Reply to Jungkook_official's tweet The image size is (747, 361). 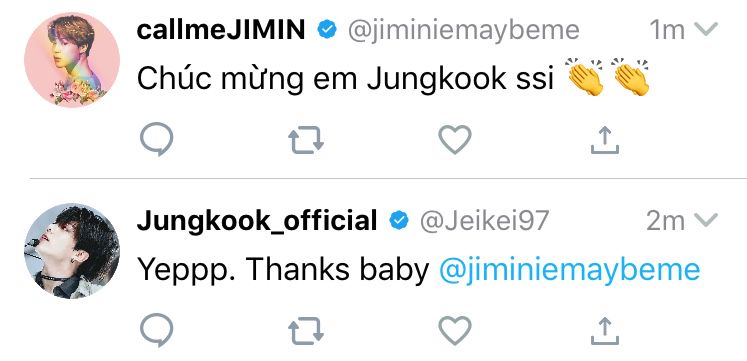157,330
